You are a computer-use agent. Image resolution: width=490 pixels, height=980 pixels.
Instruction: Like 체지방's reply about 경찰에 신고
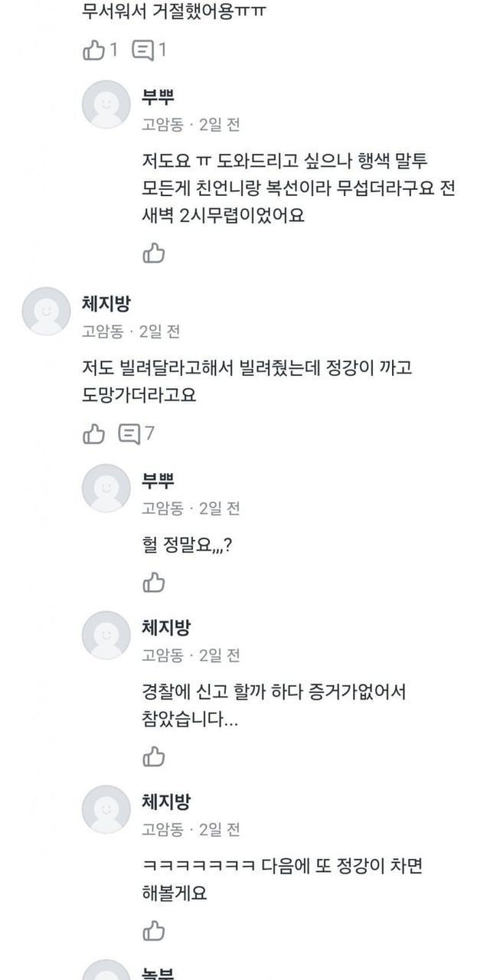154,756
